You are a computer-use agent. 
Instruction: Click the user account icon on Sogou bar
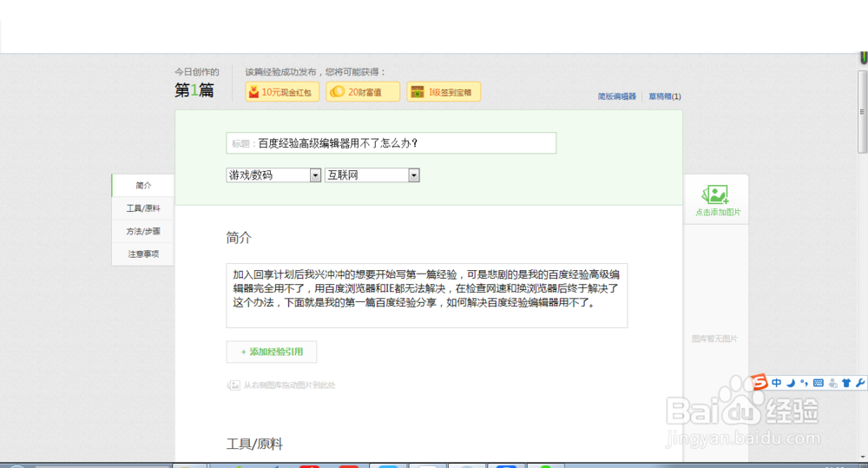pyautogui.click(x=832, y=383)
